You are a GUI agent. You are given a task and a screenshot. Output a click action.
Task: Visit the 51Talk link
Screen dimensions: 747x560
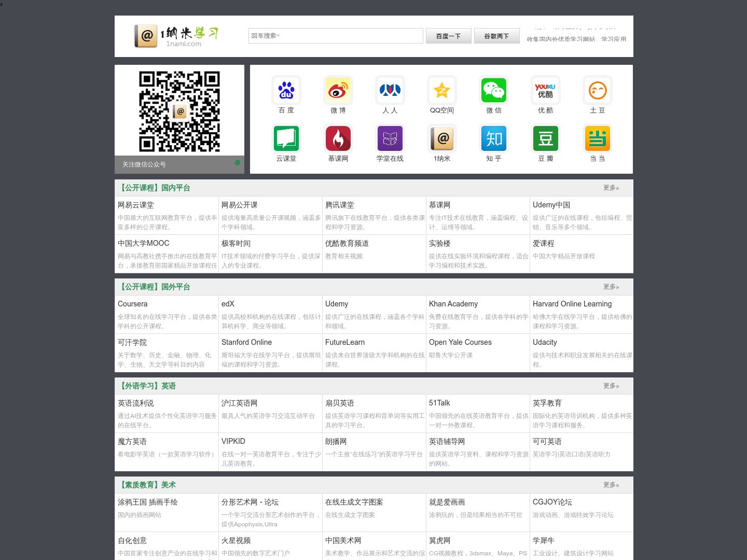pos(439,403)
